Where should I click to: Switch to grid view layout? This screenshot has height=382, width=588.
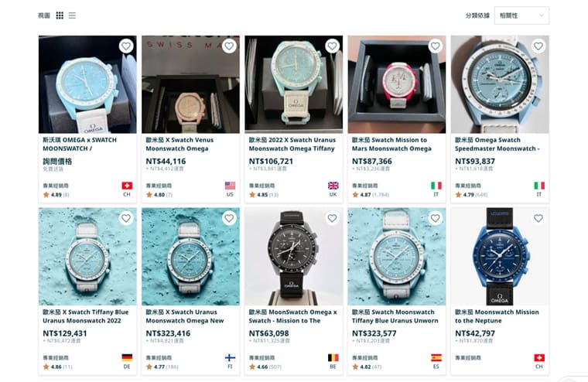pos(60,15)
